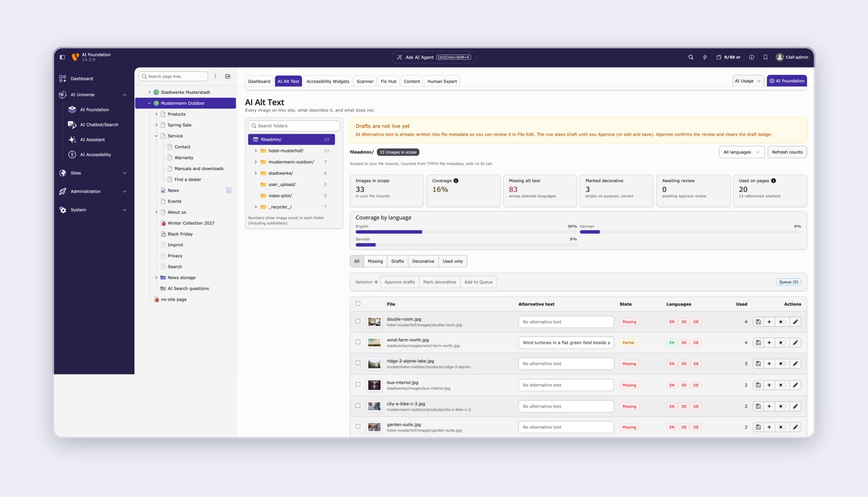868x497 pixels.
Task: Click the wind-farm-north.jpg thumbnail
Action: 374,343
